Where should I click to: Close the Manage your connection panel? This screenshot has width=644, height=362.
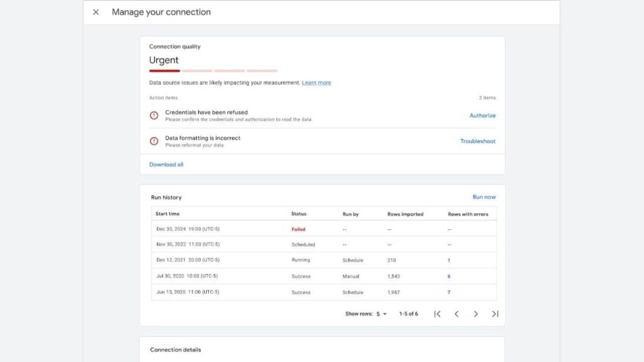click(96, 12)
